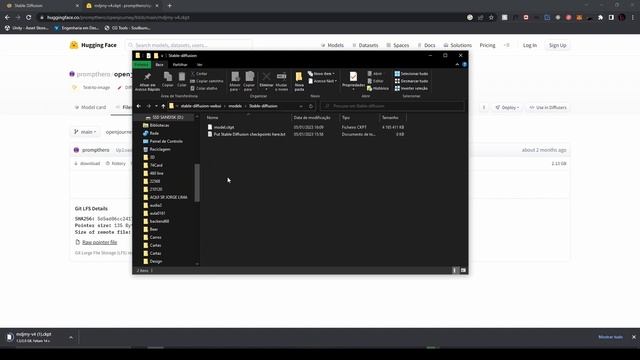
Task: Switch Explorer to large icons view
Action: (463, 270)
